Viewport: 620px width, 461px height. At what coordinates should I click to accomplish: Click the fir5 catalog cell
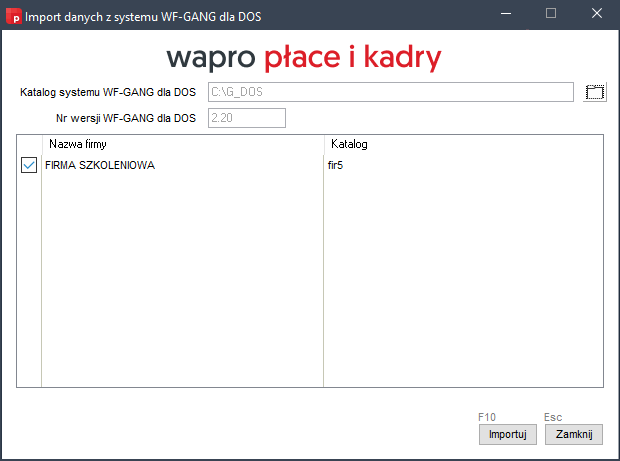coord(335,165)
